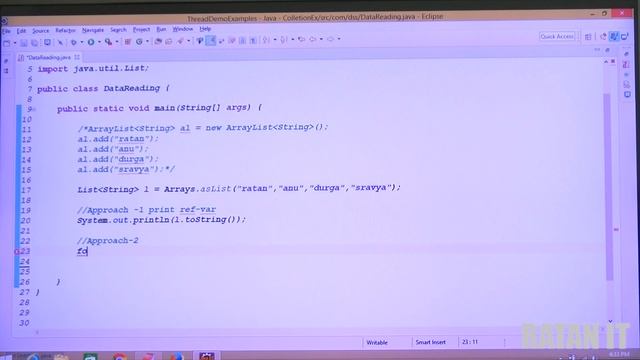Image resolution: width=640 pixels, height=360 pixels.
Task: Minimize the editor area
Action: pyautogui.click(x=597, y=50)
